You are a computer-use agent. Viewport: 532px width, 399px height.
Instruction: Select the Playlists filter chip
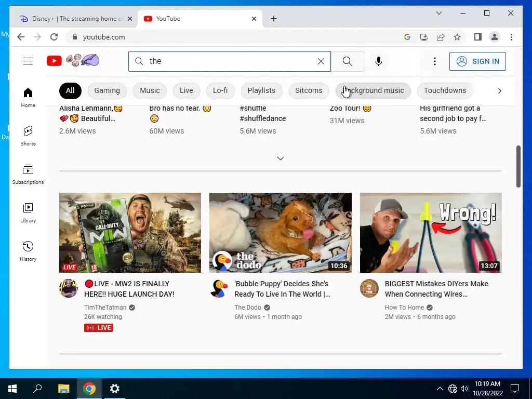tap(261, 90)
